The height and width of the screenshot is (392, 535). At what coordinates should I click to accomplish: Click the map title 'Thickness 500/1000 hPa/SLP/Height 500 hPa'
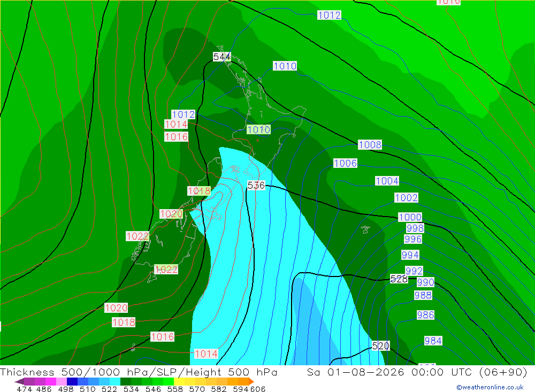(139, 372)
